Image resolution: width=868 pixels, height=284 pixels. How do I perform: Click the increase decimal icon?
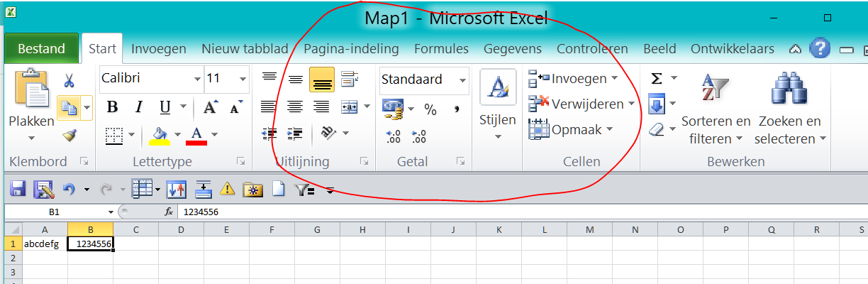tap(393, 136)
